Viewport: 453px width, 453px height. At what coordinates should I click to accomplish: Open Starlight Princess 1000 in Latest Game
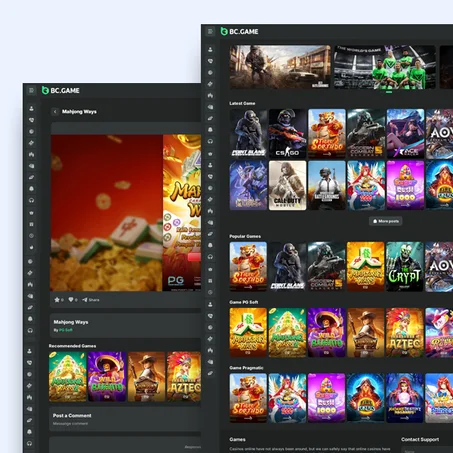[x=366, y=185]
